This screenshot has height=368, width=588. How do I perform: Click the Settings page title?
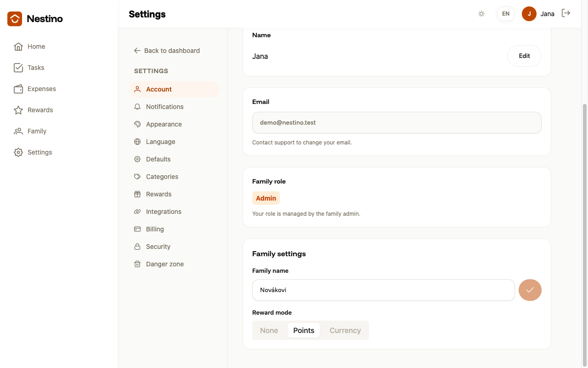pos(147,14)
